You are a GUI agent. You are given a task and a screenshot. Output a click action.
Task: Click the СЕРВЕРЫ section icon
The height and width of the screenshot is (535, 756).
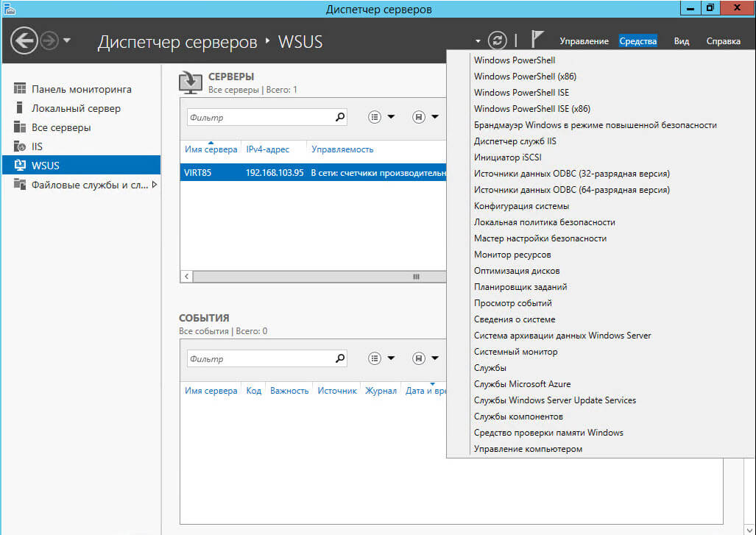pos(191,82)
